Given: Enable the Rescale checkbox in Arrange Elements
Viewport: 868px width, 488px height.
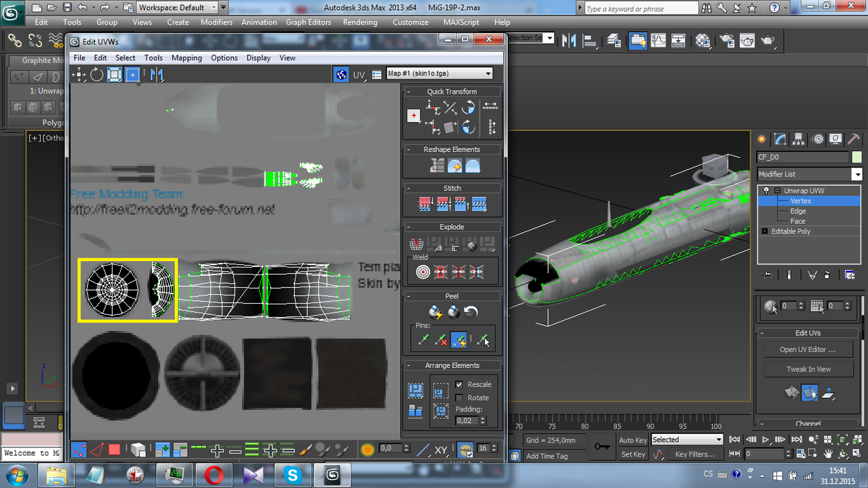Looking at the screenshot, I should (458, 384).
